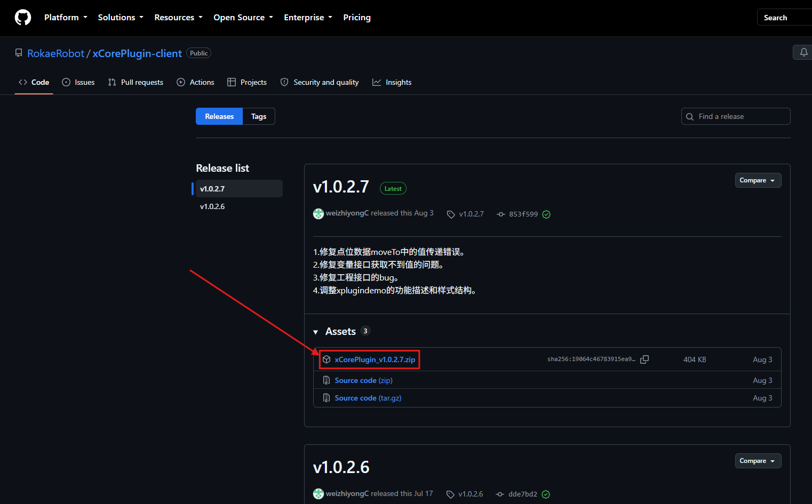The width and height of the screenshot is (812, 504).
Task: Open the Pull requests tab
Action: coord(136,82)
